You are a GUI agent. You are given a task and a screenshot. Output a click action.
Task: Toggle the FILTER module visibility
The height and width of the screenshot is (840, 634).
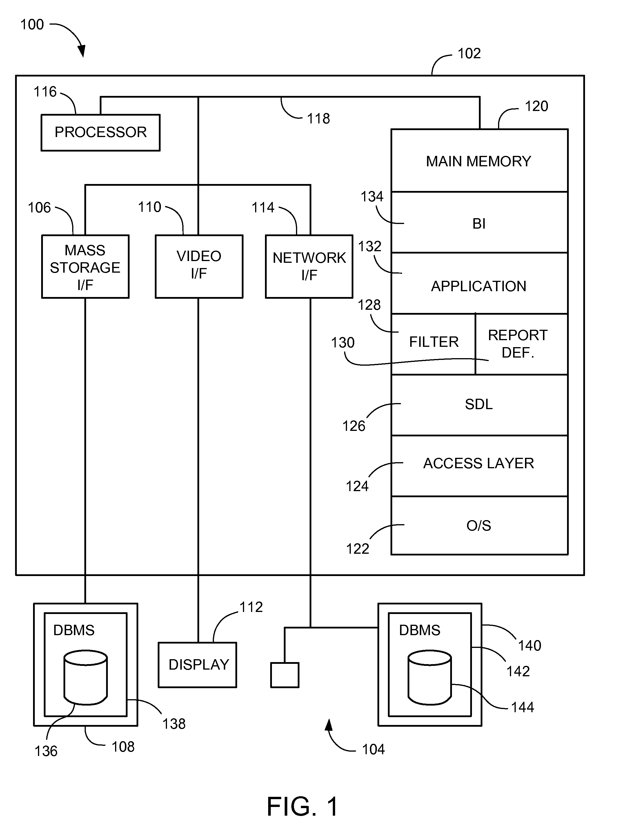pos(439,336)
